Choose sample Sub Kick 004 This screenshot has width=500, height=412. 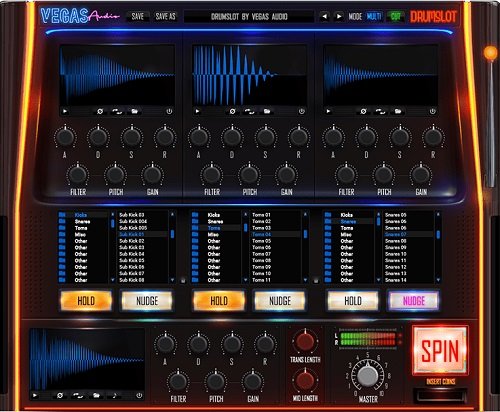pyautogui.click(x=143, y=221)
